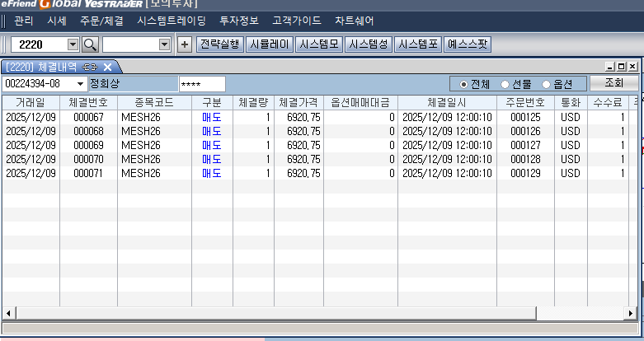Click the 시뮬레이 toolbar button

pos(269,44)
